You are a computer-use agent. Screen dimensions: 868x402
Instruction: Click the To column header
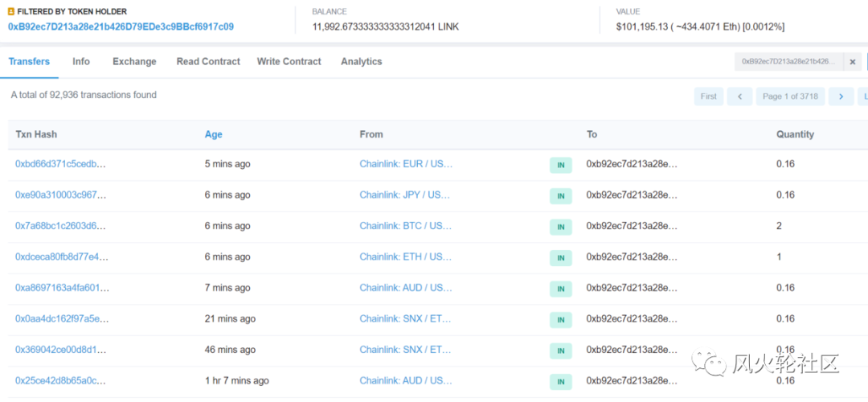click(x=592, y=134)
